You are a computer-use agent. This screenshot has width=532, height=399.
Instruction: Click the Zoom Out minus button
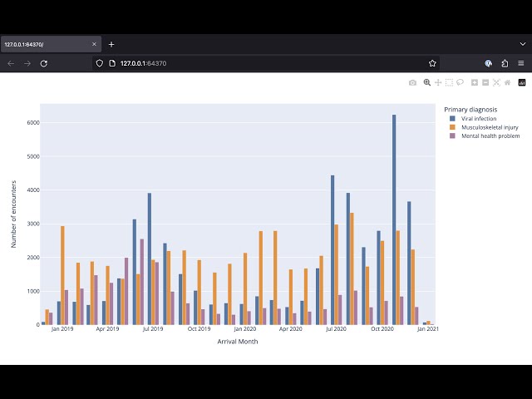click(x=485, y=82)
